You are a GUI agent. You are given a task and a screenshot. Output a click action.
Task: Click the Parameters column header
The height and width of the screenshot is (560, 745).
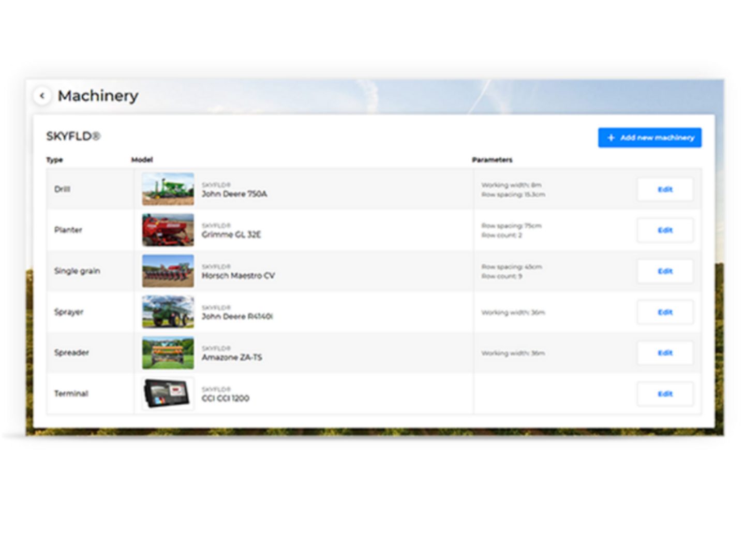492,160
